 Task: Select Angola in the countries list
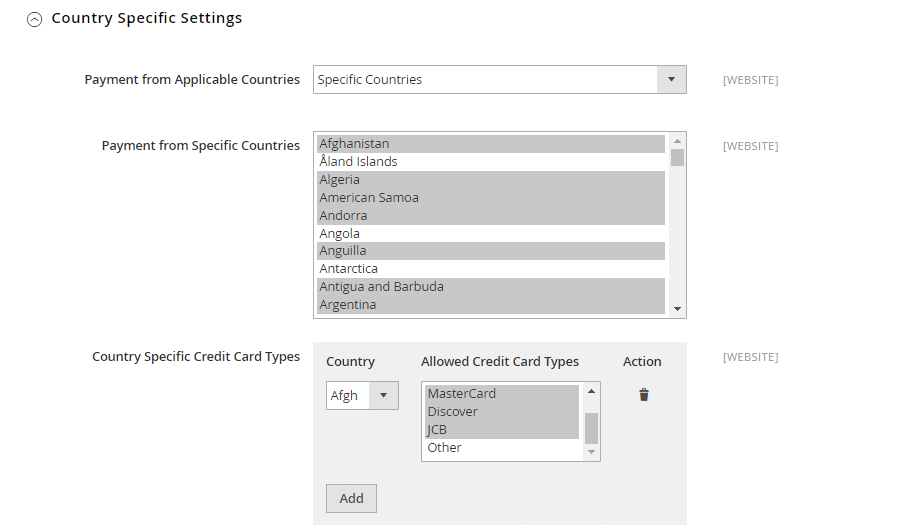[x=490, y=234]
